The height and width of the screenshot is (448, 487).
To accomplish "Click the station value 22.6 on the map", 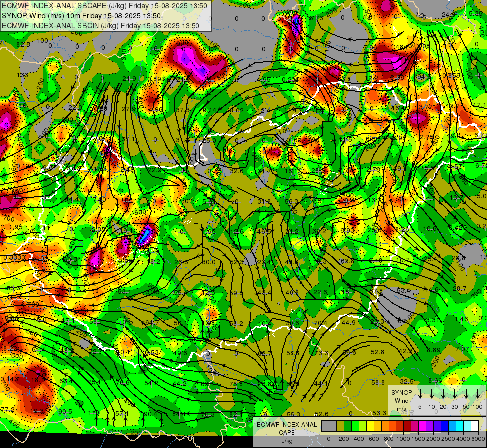I will [x=320, y=292].
